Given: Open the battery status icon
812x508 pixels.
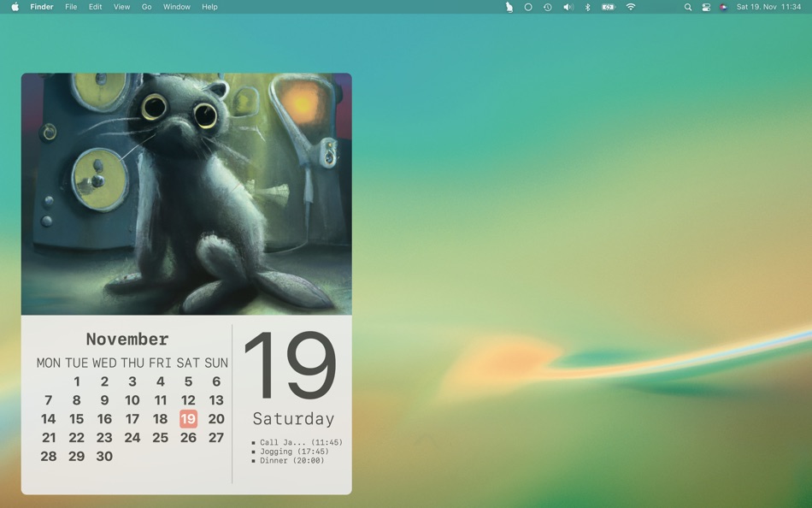Looking at the screenshot, I should click(x=609, y=7).
